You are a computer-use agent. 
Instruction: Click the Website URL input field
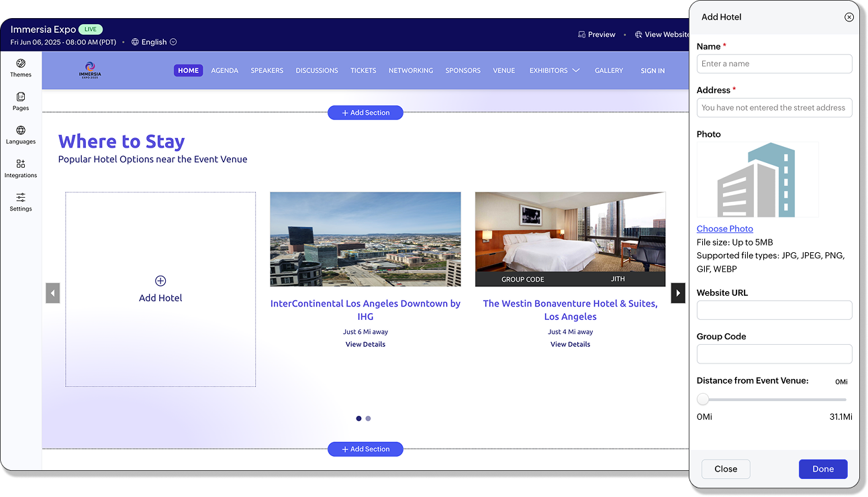point(775,310)
